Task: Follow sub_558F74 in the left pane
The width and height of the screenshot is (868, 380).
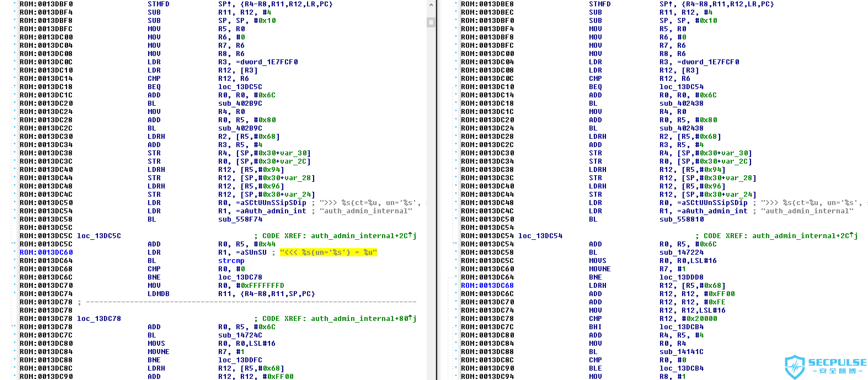Action: (240, 219)
